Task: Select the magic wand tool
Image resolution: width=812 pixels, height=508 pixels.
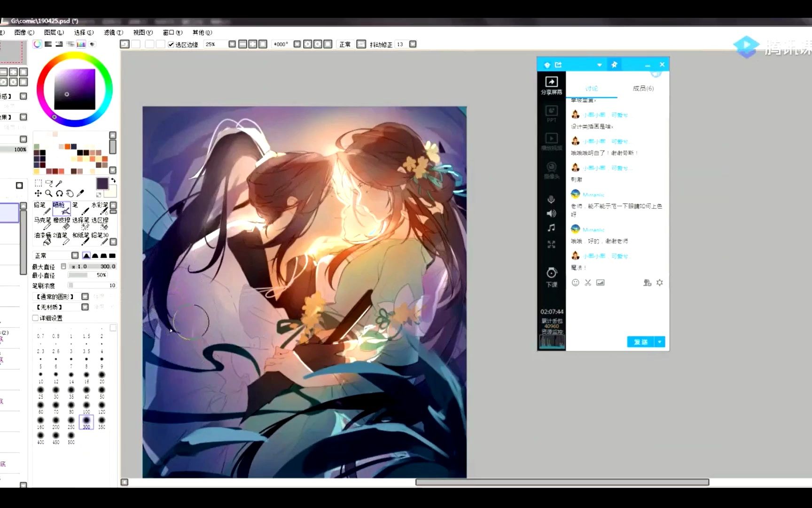Action: pos(59,183)
